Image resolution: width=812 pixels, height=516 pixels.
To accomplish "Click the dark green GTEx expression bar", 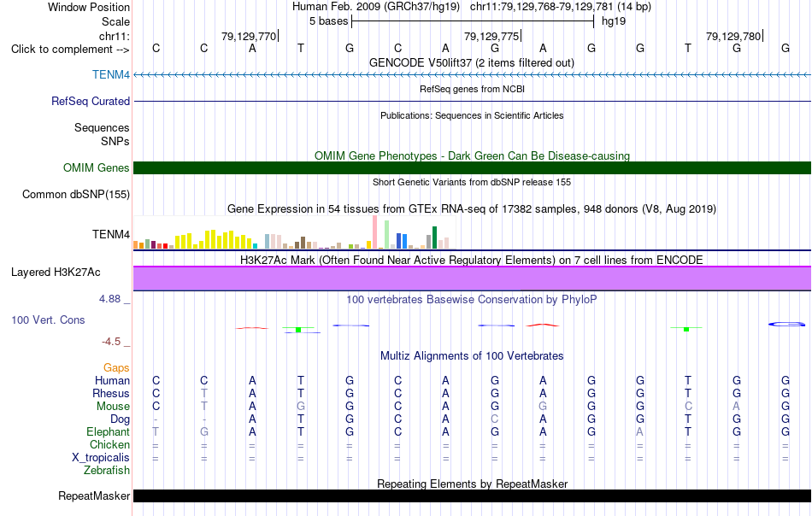I will [434, 237].
